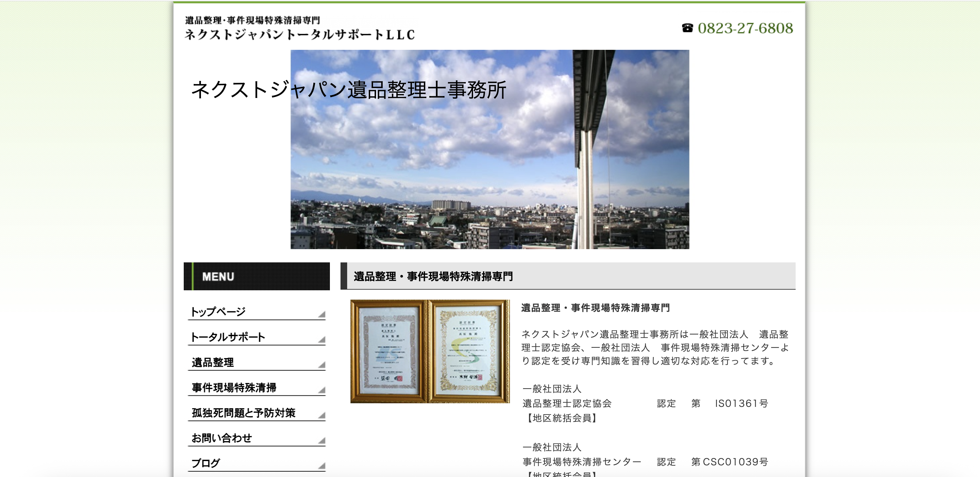The height and width of the screenshot is (477, 980).
Task: Click the gray section heading 遺品整理・事件現場特殊清掃専門
Action: (x=568, y=276)
